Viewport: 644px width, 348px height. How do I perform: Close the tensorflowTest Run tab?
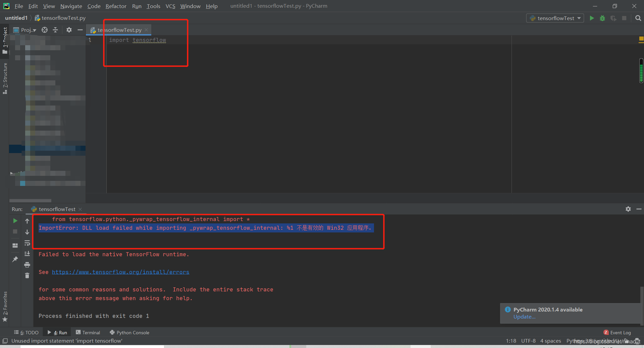80,209
